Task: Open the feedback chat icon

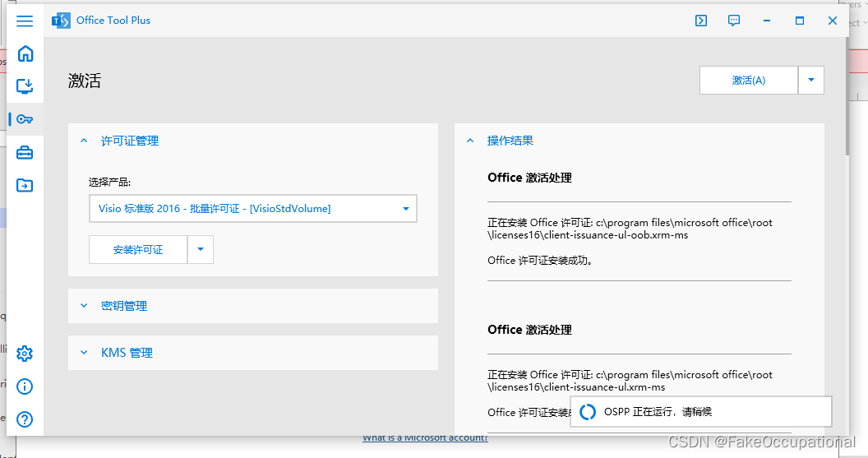Action: click(x=733, y=21)
